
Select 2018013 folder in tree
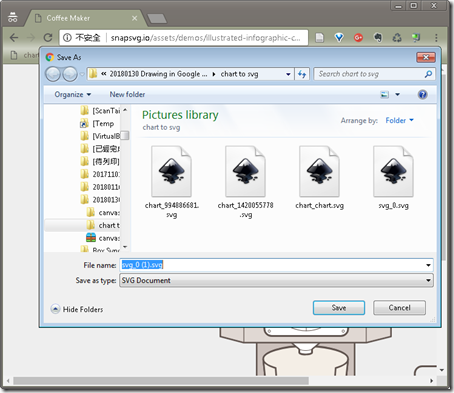tap(100, 200)
